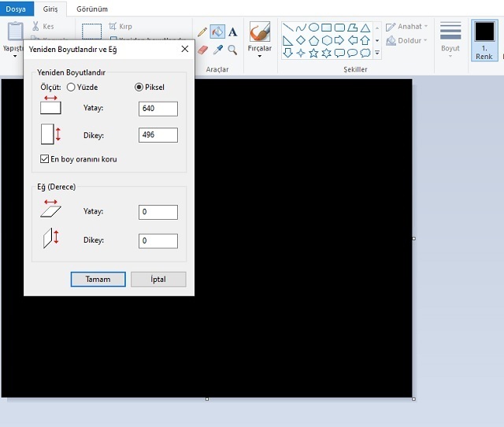Open the Boyut line size dropdown

pos(450,39)
